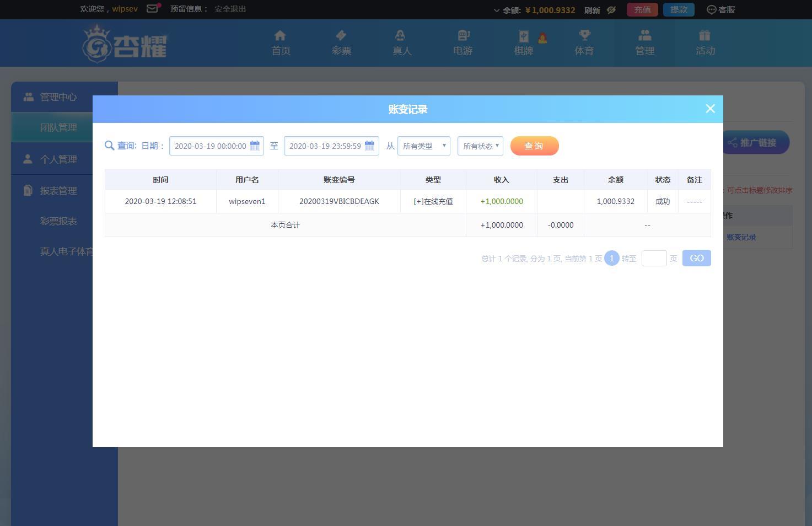812x526 pixels.
Task: Click the mail envelope icon
Action: pyautogui.click(x=152, y=9)
